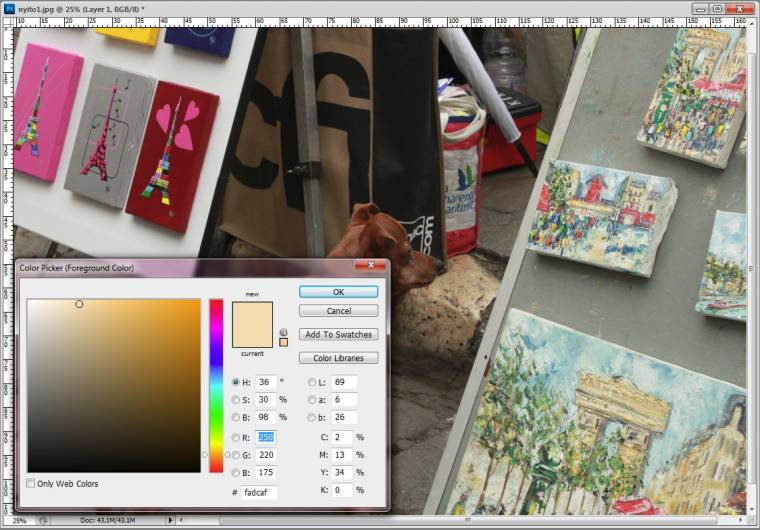Click the ruler origin corner box
The width and height of the screenshot is (760, 530).
click(8, 21)
